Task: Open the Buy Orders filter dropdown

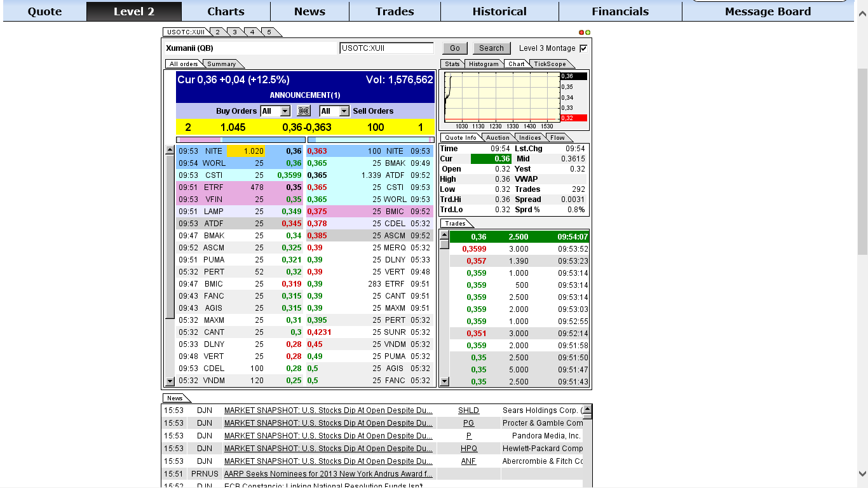Action: [x=285, y=111]
